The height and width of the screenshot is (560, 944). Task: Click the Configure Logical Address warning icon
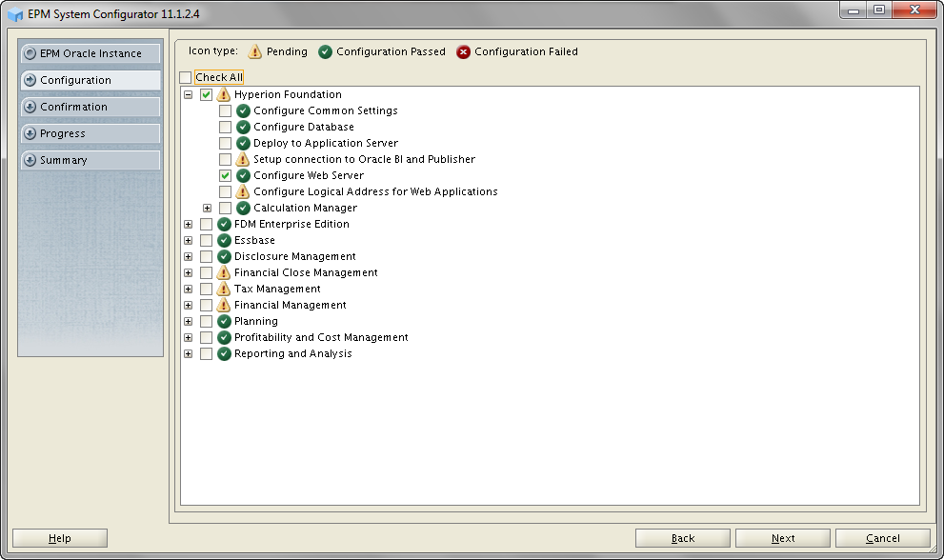(243, 191)
